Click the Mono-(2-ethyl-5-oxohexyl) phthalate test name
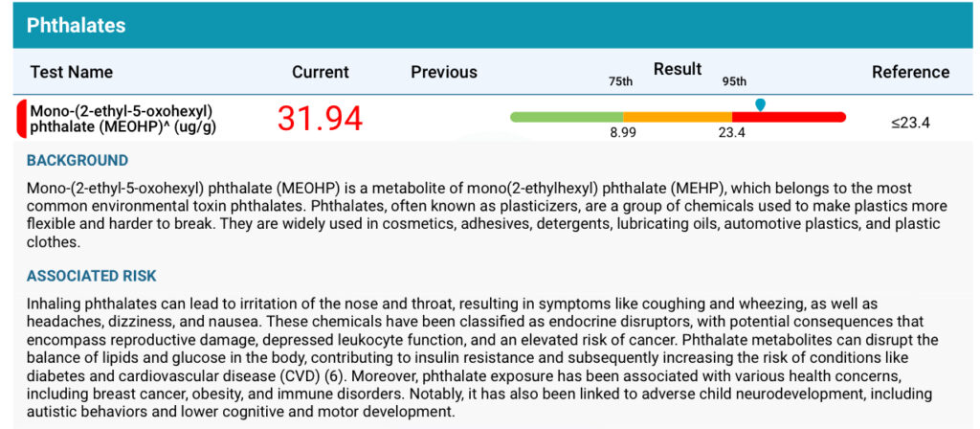 point(123,119)
